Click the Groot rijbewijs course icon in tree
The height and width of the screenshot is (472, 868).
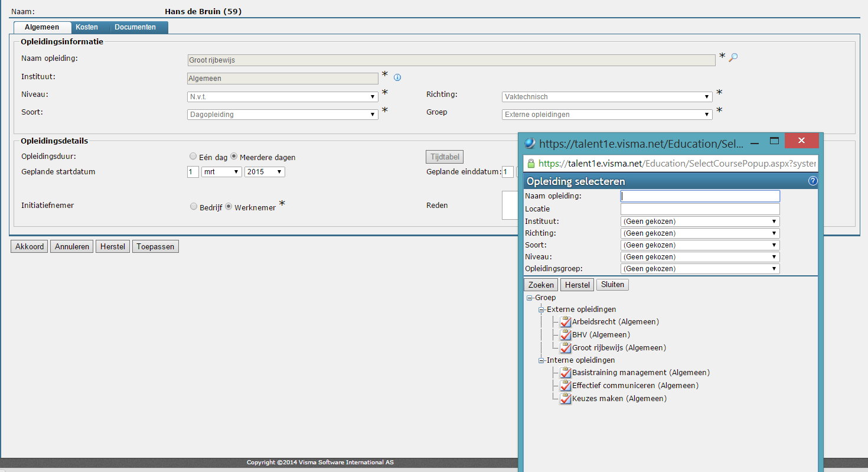pos(565,348)
